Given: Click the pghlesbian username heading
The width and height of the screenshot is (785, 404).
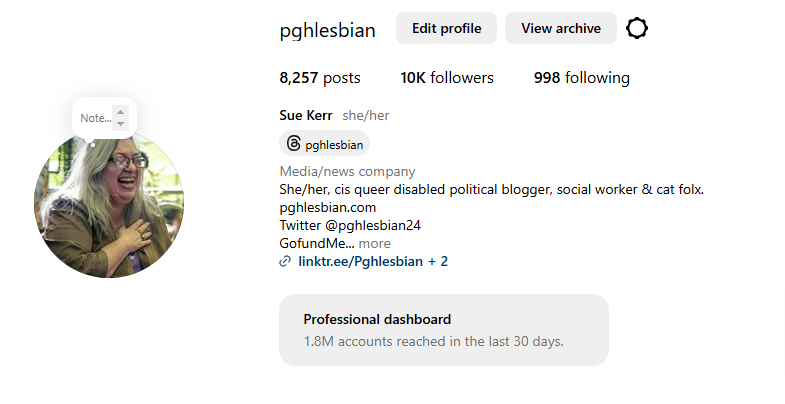Looking at the screenshot, I should tap(328, 30).
